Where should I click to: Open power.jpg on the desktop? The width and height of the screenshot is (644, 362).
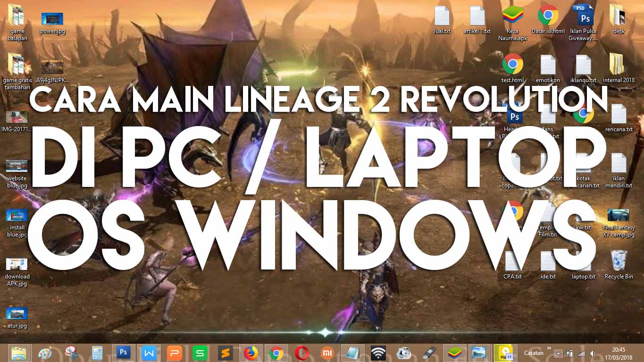(52, 23)
